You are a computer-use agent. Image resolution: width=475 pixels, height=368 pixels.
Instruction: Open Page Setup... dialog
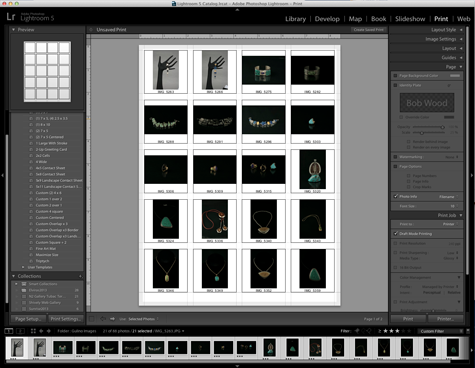[28, 319]
